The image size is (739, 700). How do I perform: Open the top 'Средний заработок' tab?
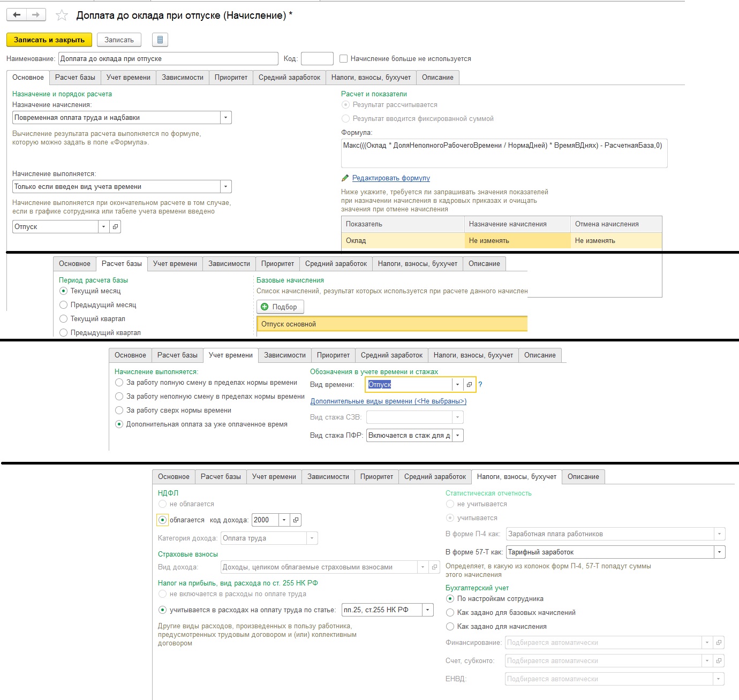click(x=289, y=78)
